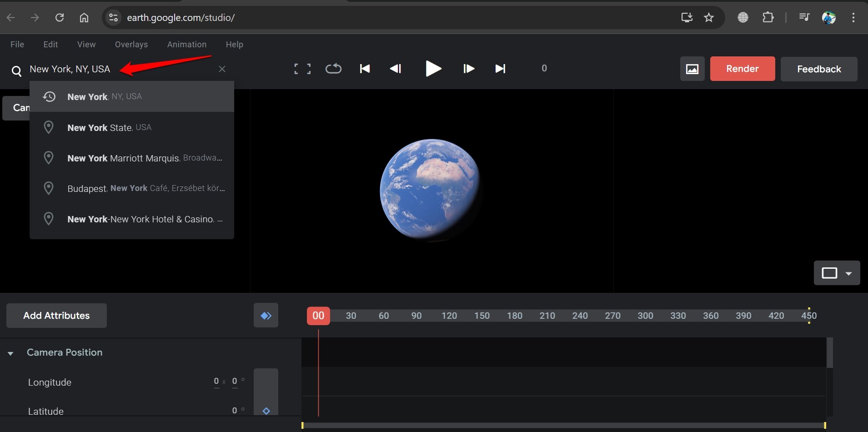Viewport: 868px width, 432px height.
Task: Choose Budapest New York Café suggestion
Action: (132, 188)
